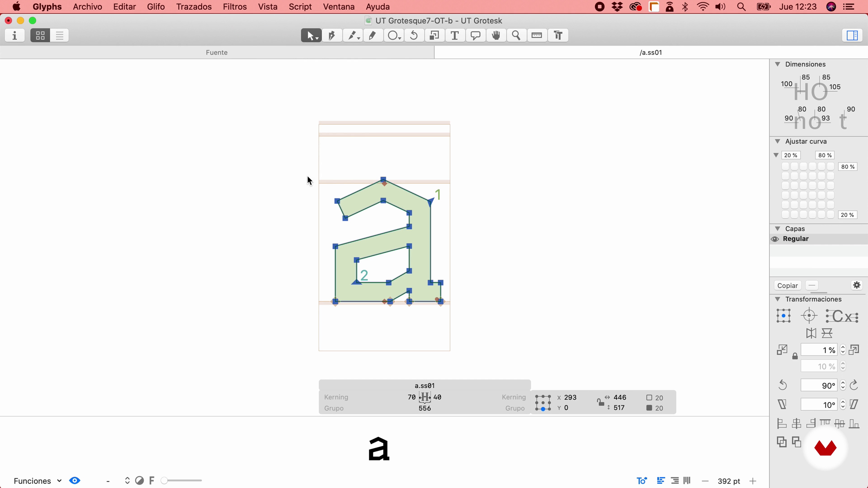868x488 pixels.
Task: Switch to grid view of glyphs
Action: 40,35
